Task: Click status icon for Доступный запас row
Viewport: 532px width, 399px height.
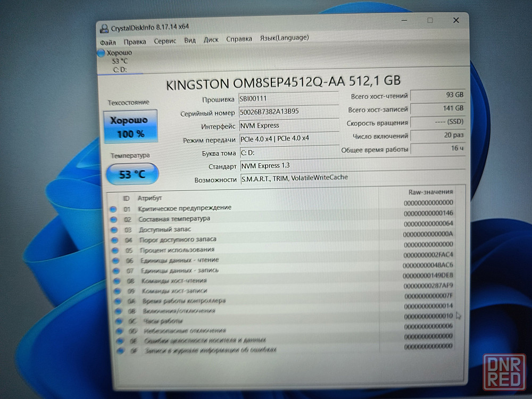Action: pyautogui.click(x=114, y=230)
